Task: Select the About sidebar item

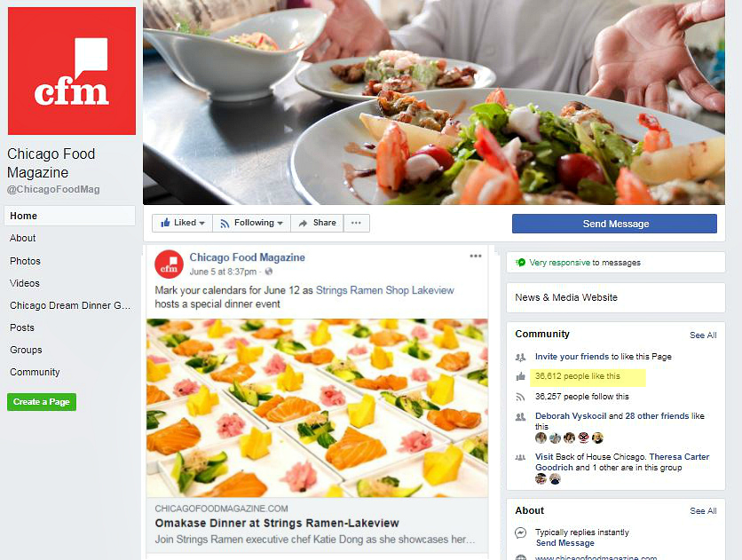Action: [23, 238]
